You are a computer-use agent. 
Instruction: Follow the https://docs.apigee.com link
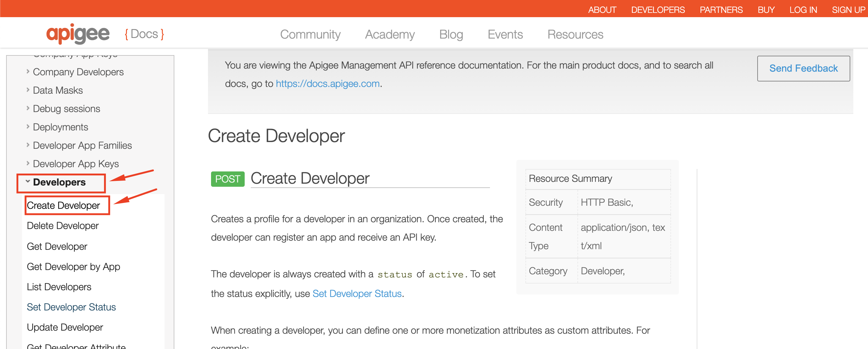(x=328, y=84)
